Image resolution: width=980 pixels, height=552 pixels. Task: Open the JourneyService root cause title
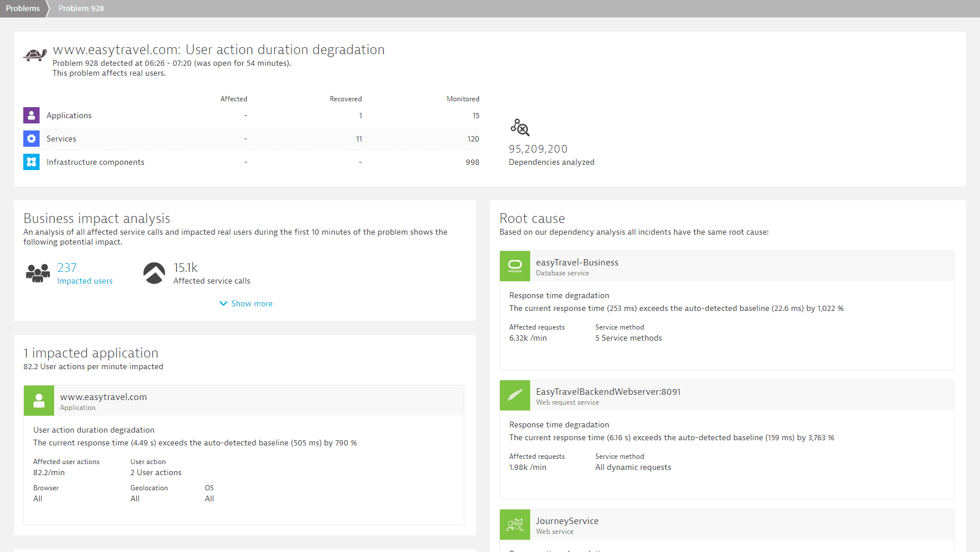tap(567, 521)
